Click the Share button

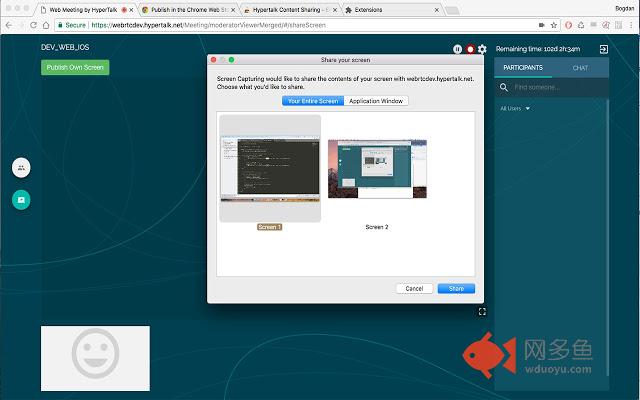click(x=456, y=289)
